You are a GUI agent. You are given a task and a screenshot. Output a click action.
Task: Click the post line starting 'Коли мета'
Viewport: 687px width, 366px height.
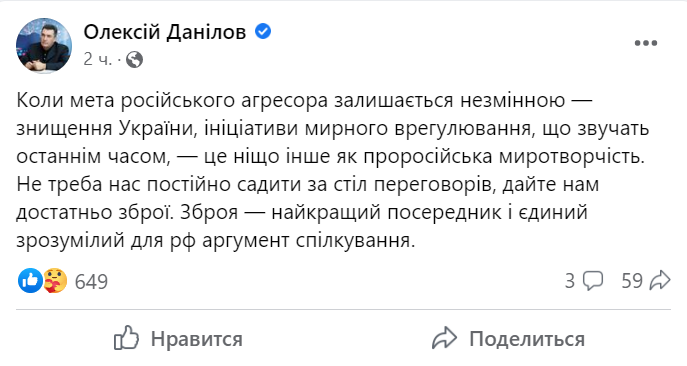pyautogui.click(x=304, y=100)
